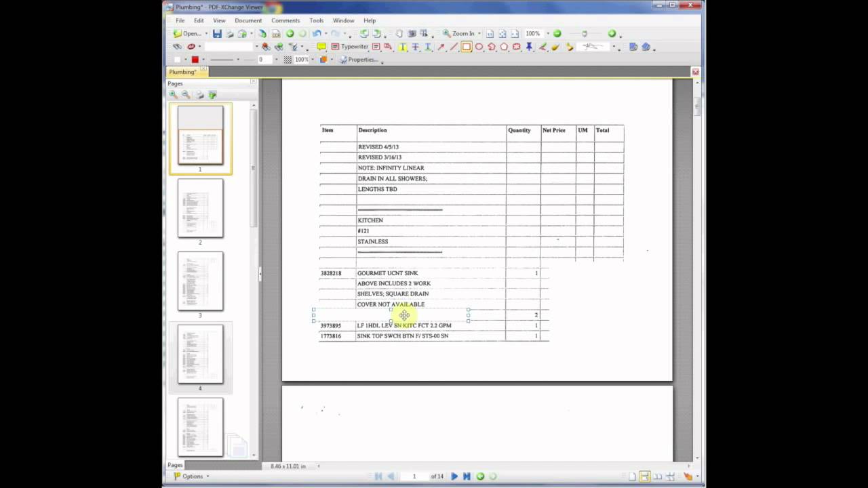This screenshot has height=488, width=868.
Task: Switch to the Plumbing* document tab
Action: tap(183, 72)
